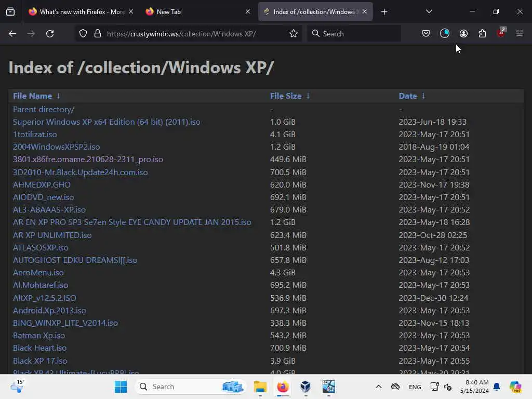
Task: Click descending arrow next to File Size
Action: (x=308, y=96)
